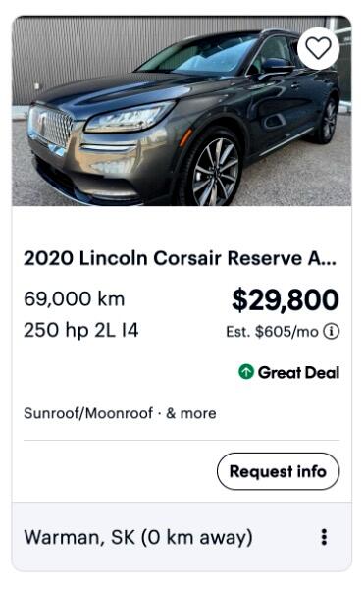Image resolution: width=364 pixels, height=589 pixels.
Task: Open the three-dot more options menu
Action: [x=324, y=537]
